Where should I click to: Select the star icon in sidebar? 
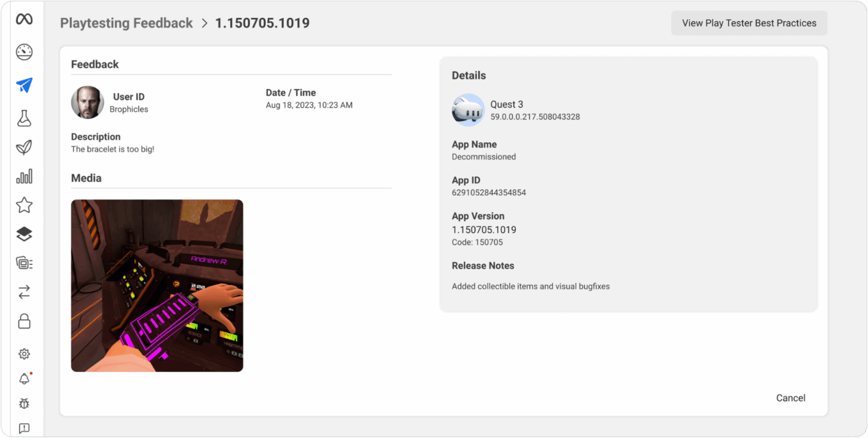pyautogui.click(x=24, y=205)
